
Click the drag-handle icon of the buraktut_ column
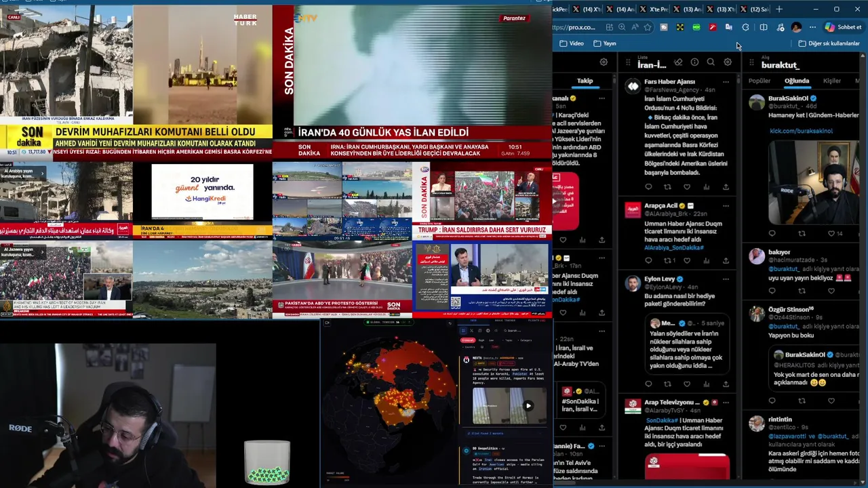[x=752, y=62]
